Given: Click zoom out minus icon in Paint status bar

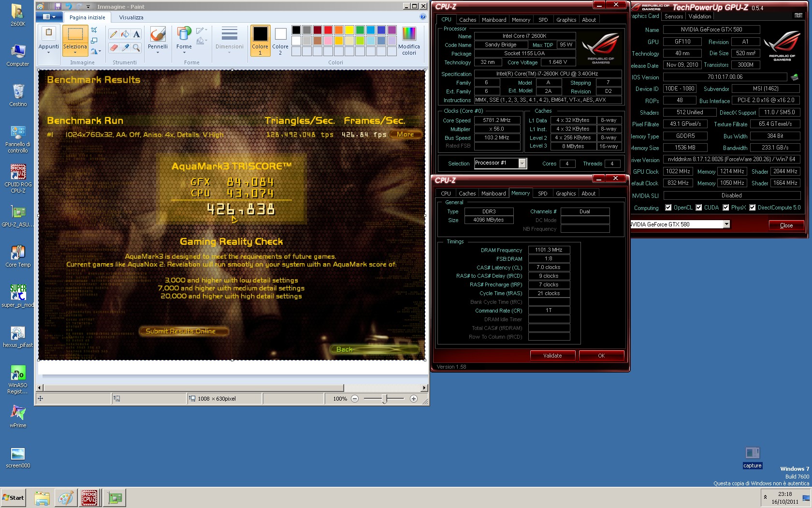Looking at the screenshot, I should click(355, 399).
